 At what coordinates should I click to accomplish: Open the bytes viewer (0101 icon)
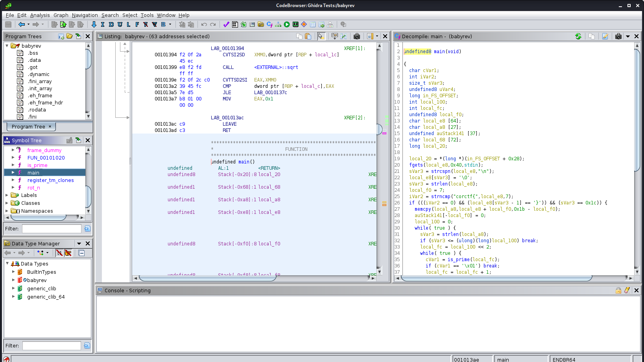pyautogui.click(x=235, y=24)
